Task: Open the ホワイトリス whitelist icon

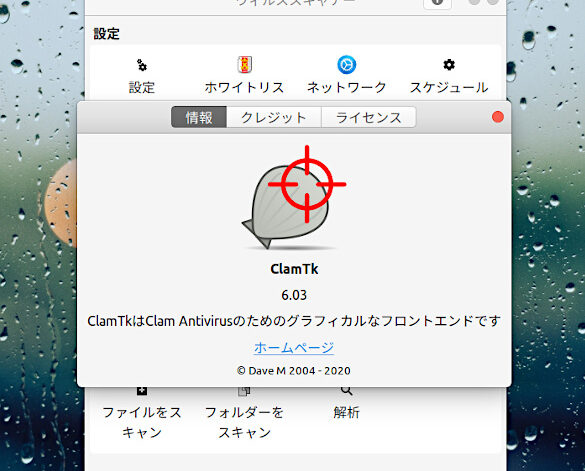Action: point(245,65)
